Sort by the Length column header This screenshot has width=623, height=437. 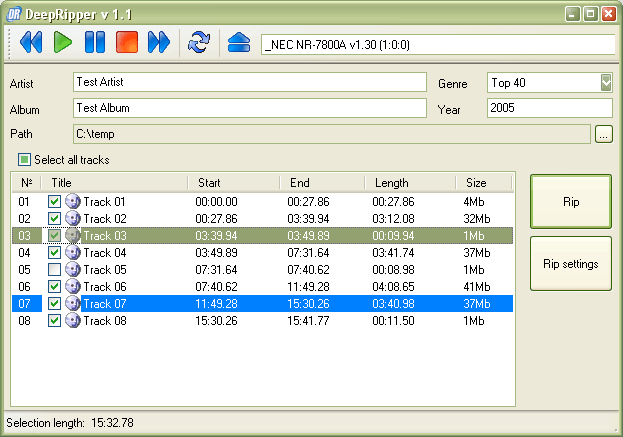click(410, 183)
